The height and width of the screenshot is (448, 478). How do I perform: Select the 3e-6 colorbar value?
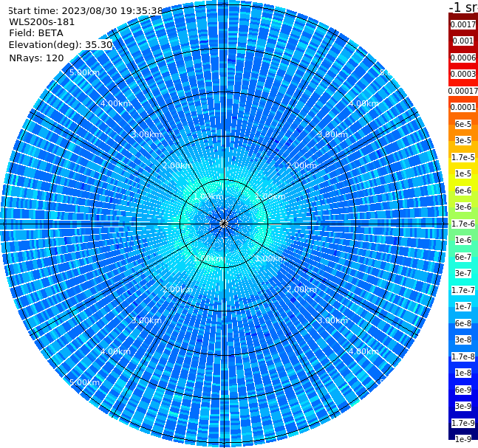(x=463, y=207)
